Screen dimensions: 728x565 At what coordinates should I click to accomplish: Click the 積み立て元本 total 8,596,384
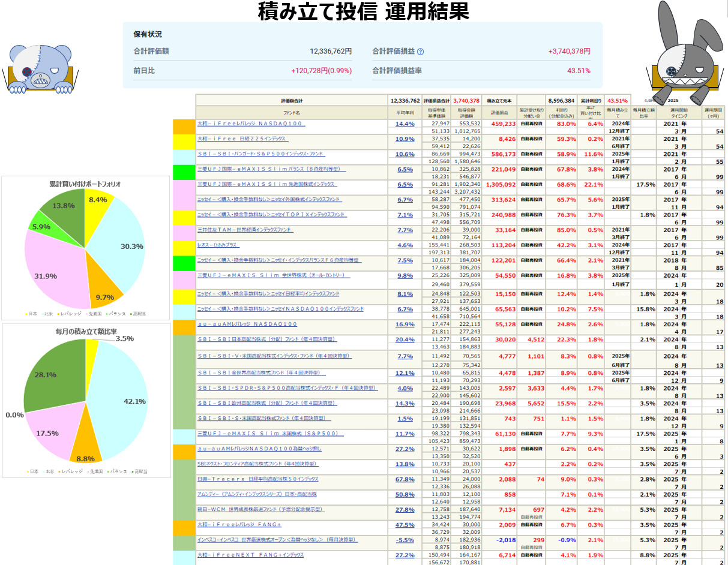pos(561,101)
